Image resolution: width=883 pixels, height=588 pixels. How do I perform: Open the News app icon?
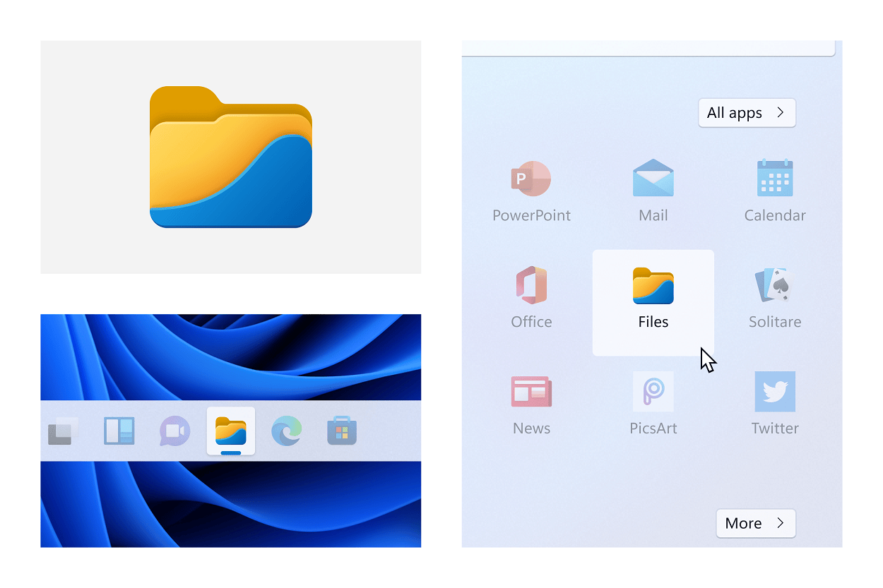coord(531,392)
